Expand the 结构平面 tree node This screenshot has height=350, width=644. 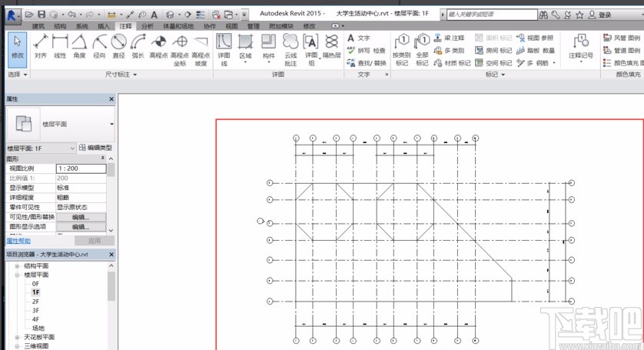(x=17, y=266)
